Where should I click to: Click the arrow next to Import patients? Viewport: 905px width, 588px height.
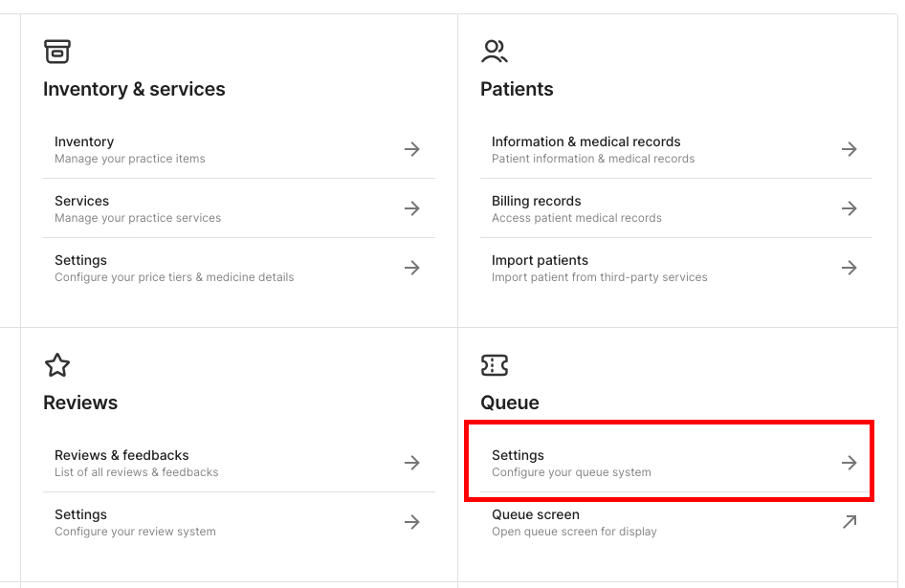(849, 268)
